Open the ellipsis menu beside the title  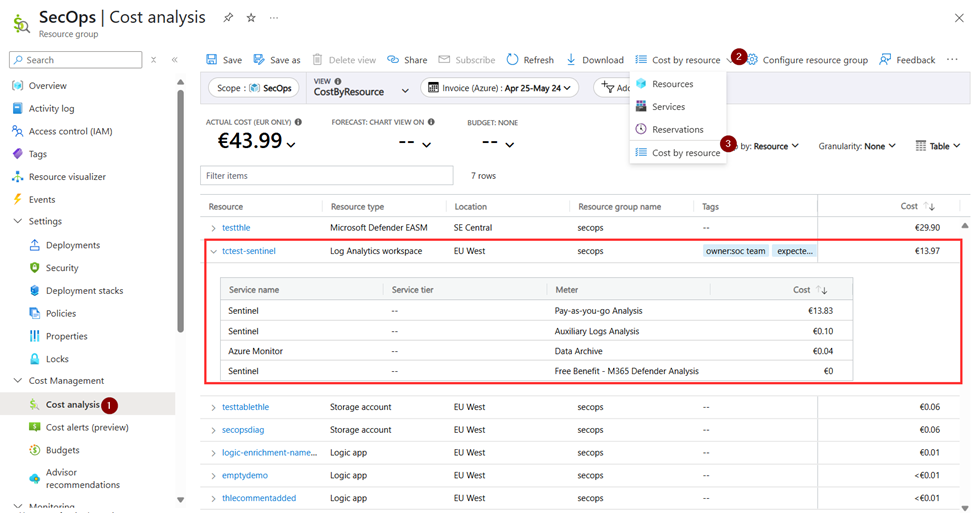[x=274, y=18]
